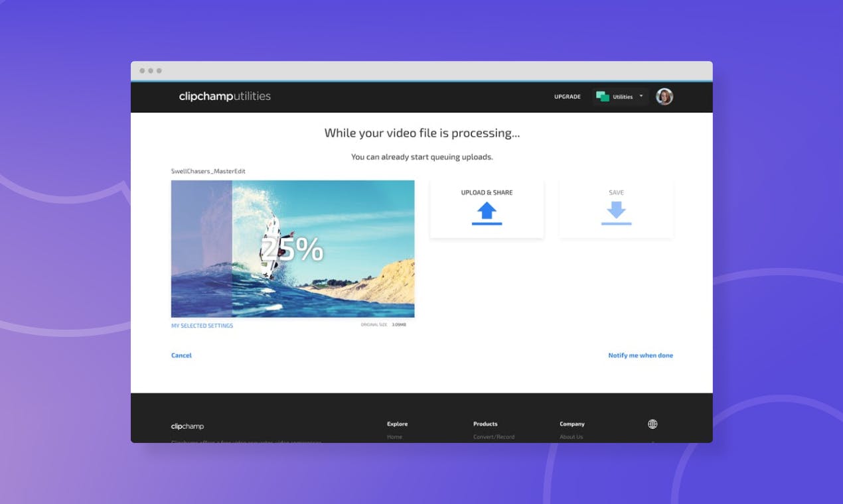843x504 pixels.
Task: Click the footer clipchamp logo
Action: pos(187,426)
